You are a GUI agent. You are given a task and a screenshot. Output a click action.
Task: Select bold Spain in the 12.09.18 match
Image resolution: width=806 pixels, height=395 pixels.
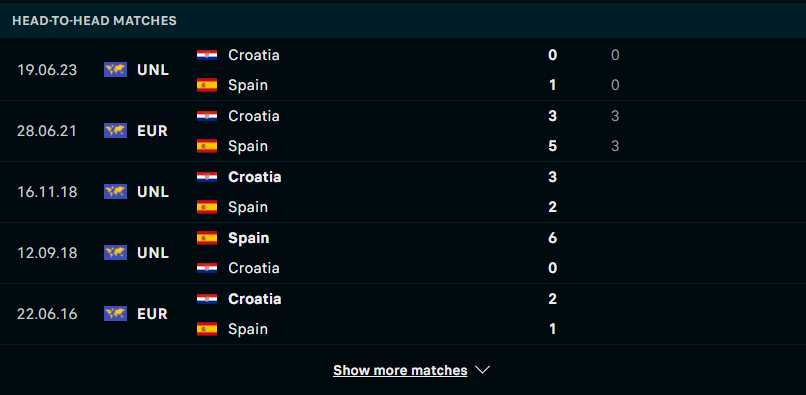click(x=248, y=238)
